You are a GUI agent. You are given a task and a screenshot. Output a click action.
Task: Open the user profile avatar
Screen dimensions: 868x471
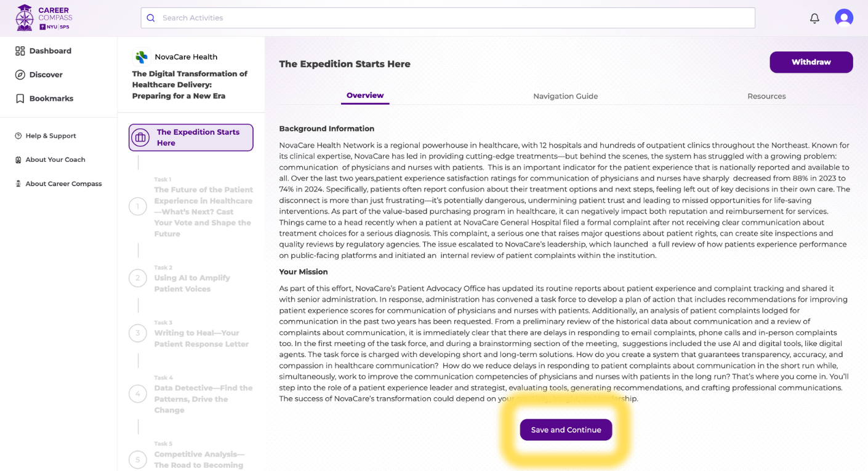click(843, 18)
